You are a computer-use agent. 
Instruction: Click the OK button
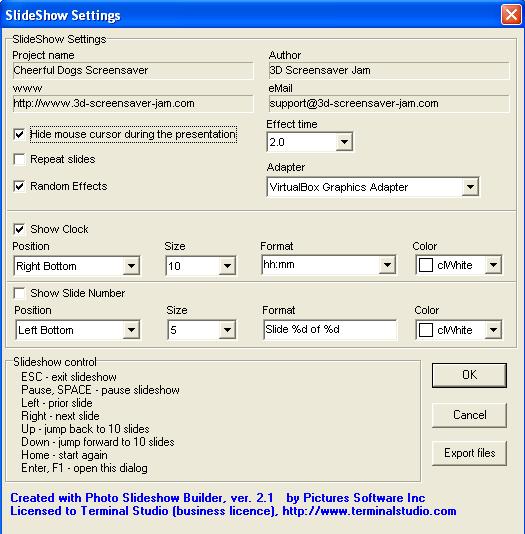tap(470, 375)
